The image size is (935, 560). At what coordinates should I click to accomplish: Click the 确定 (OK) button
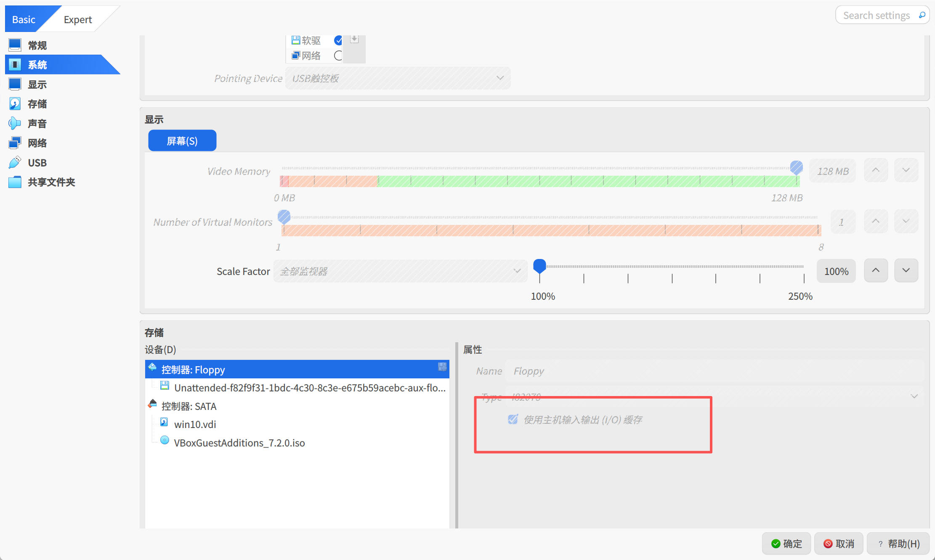click(x=786, y=544)
